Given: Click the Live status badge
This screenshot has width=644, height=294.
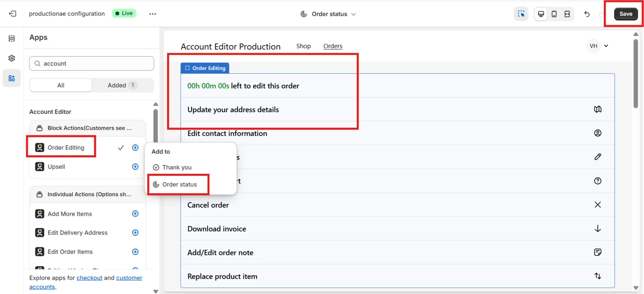Looking at the screenshot, I should 124,13.
